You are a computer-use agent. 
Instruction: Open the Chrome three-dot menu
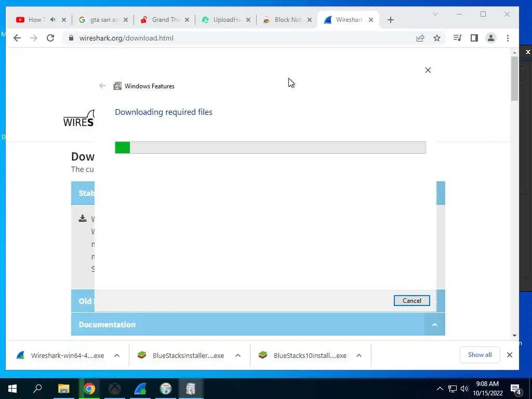[x=508, y=38]
